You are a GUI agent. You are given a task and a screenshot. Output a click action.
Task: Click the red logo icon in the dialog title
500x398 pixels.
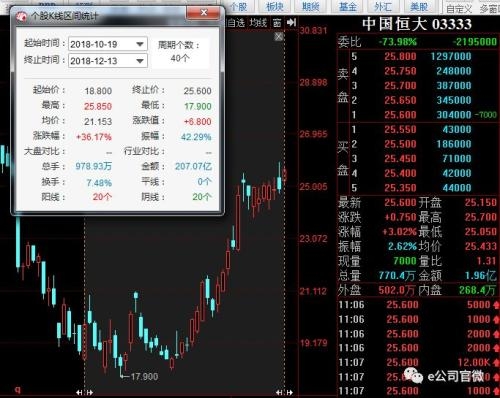click(22, 17)
